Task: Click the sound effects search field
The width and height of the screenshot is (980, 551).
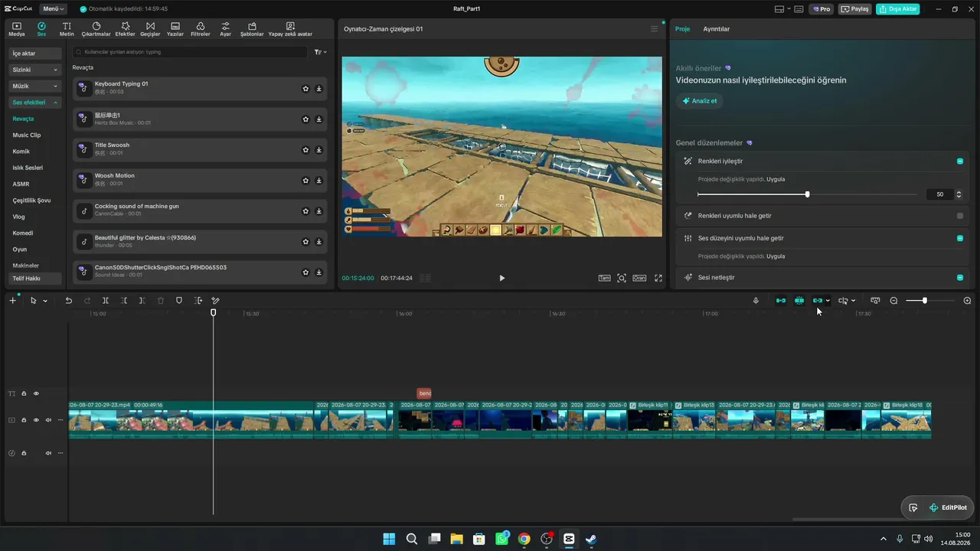Action: pyautogui.click(x=189, y=52)
